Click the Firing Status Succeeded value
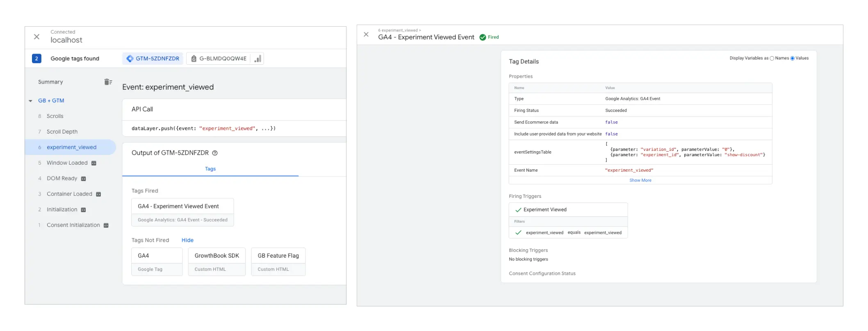The width and height of the screenshot is (868, 331). [616, 111]
